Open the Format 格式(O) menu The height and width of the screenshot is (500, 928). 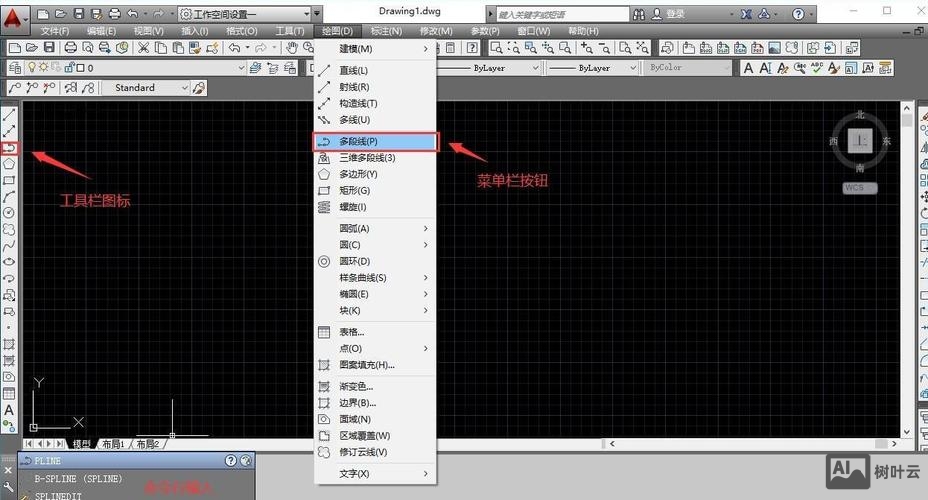point(243,31)
